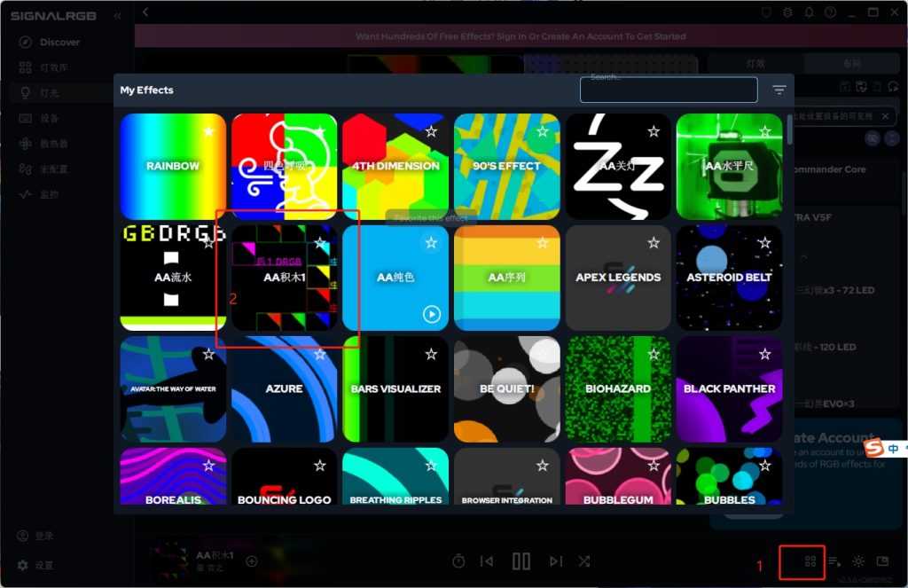
Task: Click the brightness sun icon in bottom bar
Action: pos(858,561)
